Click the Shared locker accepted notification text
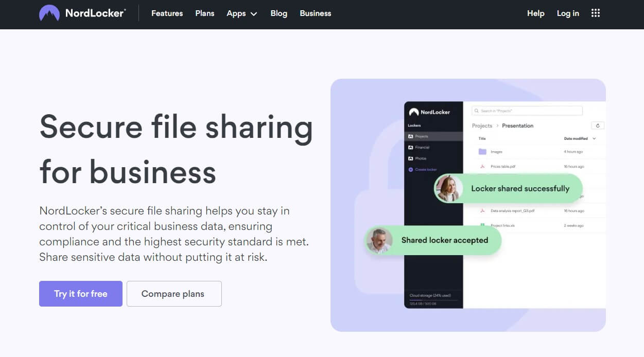Screen dimensions: 644x357 click(x=445, y=240)
